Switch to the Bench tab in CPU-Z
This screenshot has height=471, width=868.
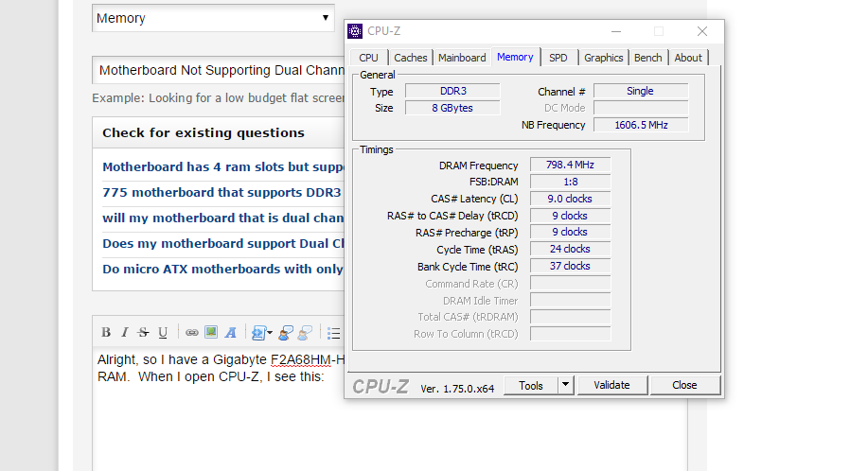point(647,58)
